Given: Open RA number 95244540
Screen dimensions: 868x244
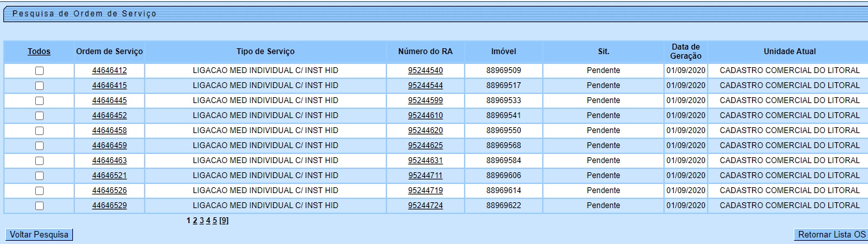Looking at the screenshot, I should click(x=426, y=70).
